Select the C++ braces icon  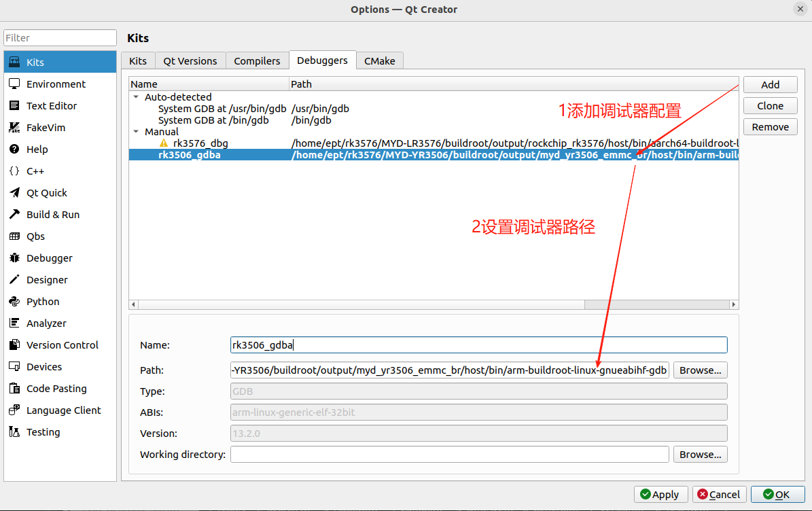[14, 171]
